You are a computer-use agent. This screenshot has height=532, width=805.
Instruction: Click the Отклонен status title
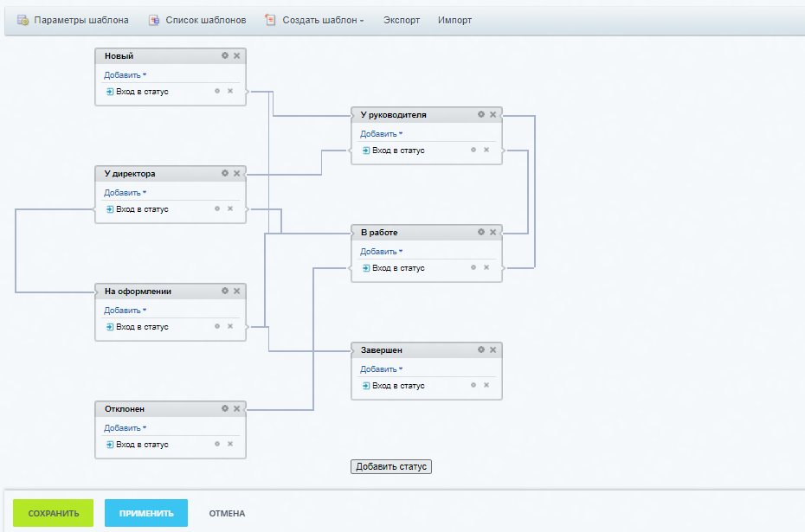125,409
